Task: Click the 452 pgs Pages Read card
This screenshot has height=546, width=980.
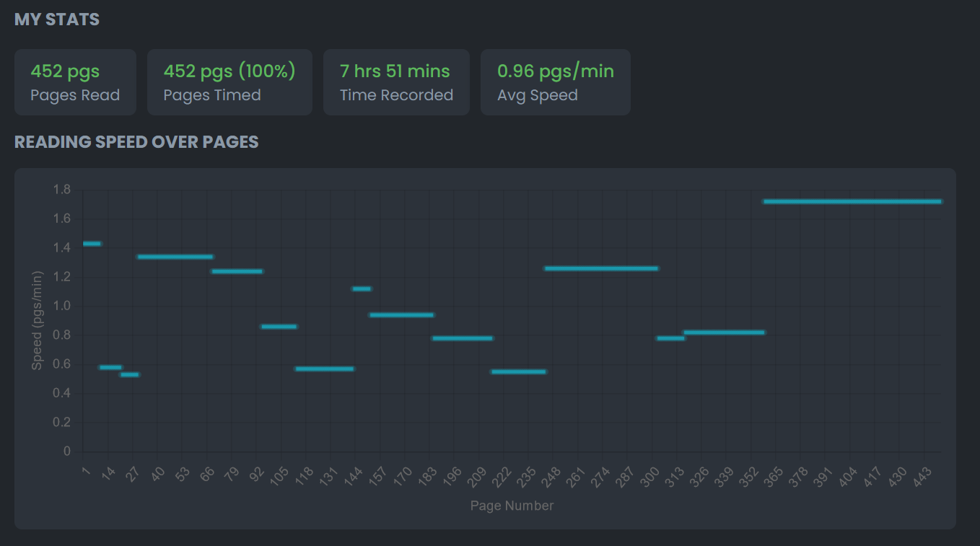Action: [x=75, y=82]
